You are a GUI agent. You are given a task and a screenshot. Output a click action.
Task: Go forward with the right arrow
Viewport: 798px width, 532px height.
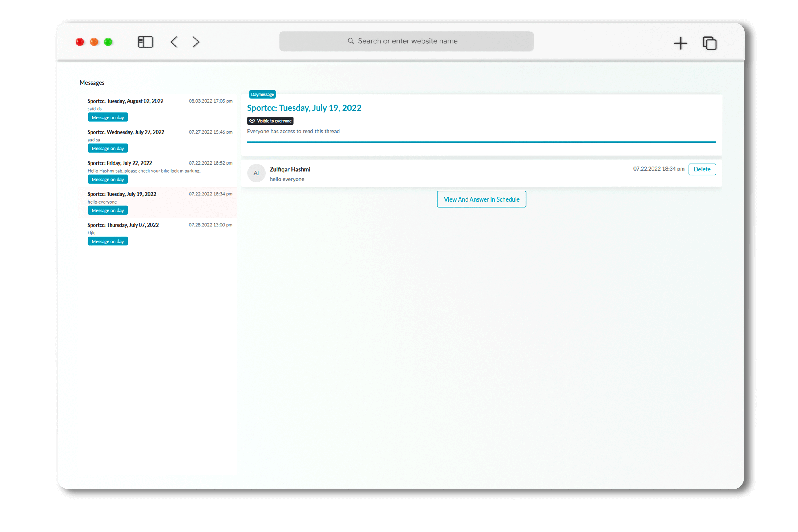tap(196, 42)
